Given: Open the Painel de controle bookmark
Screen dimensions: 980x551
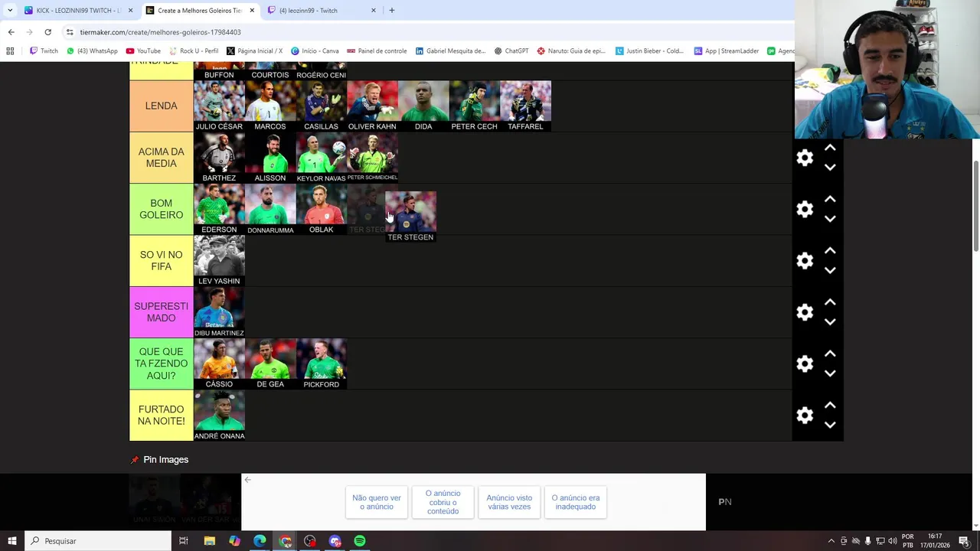Looking at the screenshot, I should (377, 51).
